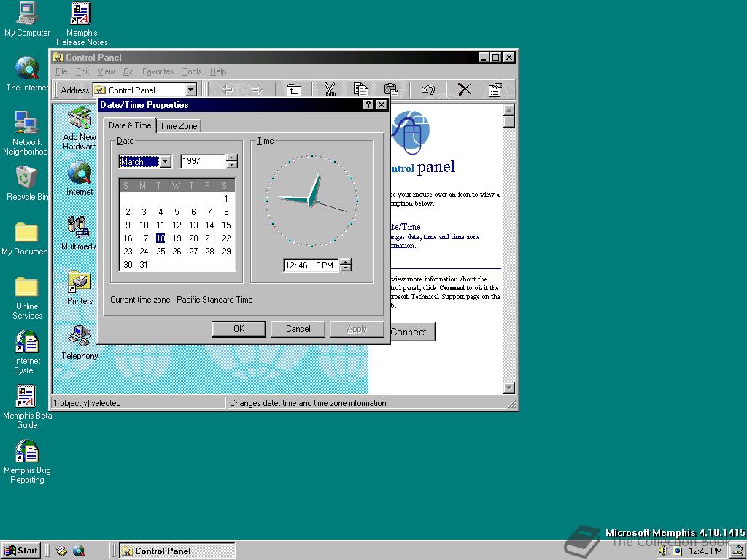Open the Favorites menu
This screenshot has height=560, width=747.
click(158, 71)
